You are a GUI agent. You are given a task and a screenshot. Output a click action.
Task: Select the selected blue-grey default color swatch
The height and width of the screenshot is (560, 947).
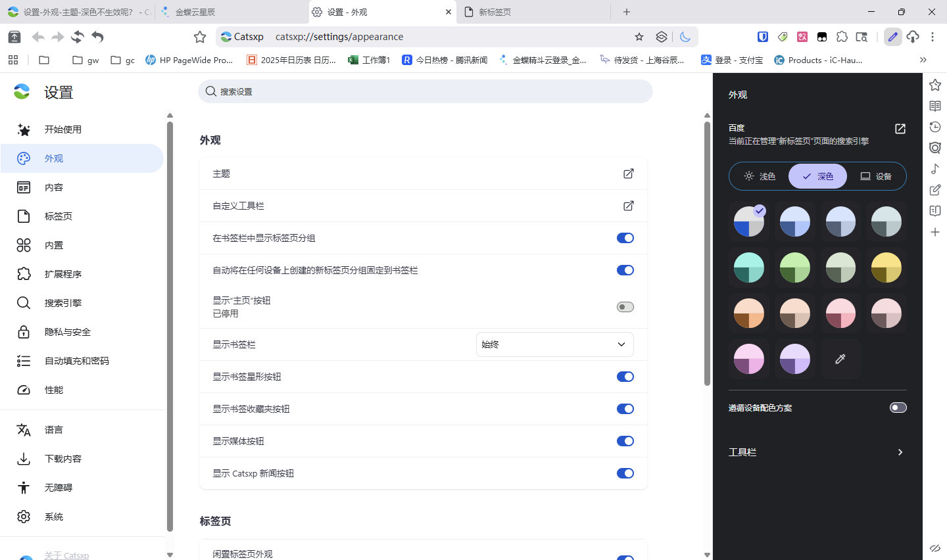pos(749,222)
